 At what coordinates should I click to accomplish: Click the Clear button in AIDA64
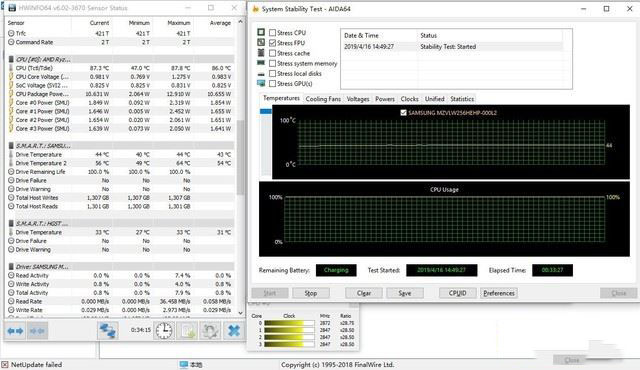[x=364, y=293]
